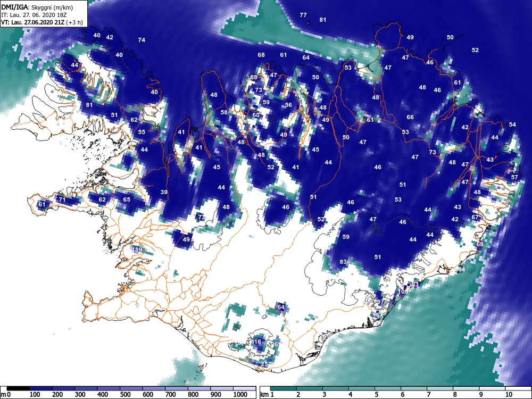Click the '500' label in the meter legend
The width and height of the screenshot is (532, 399).
point(125,394)
